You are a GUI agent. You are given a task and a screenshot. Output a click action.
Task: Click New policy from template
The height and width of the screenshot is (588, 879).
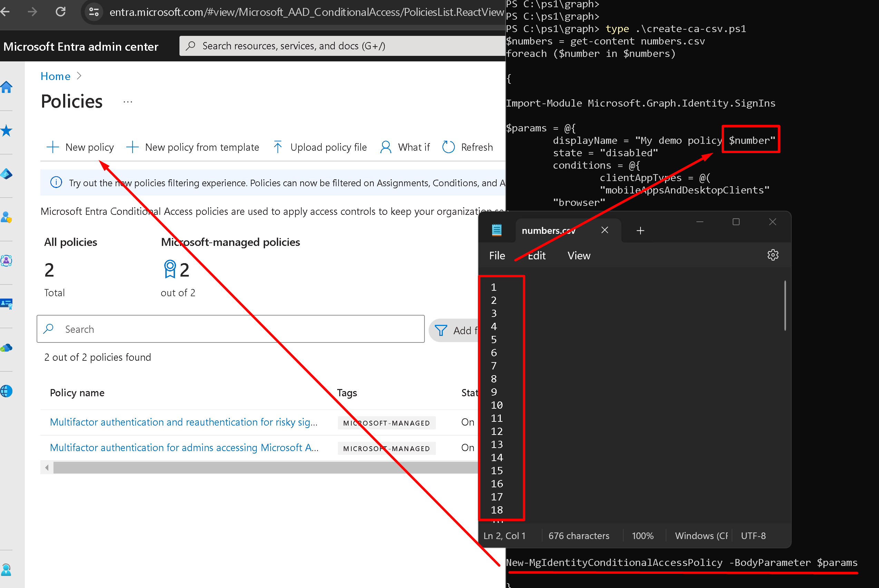[x=193, y=147]
